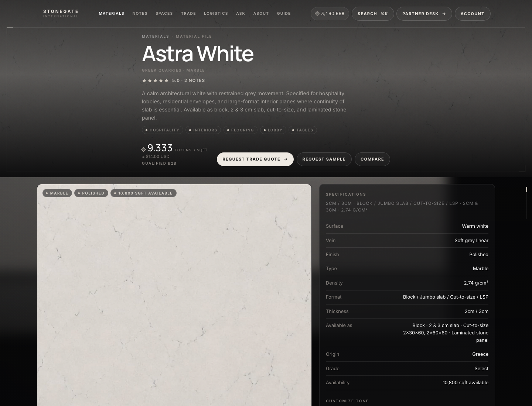Switch to the Notes nav item
Image resolution: width=532 pixels, height=406 pixels.
pos(140,14)
